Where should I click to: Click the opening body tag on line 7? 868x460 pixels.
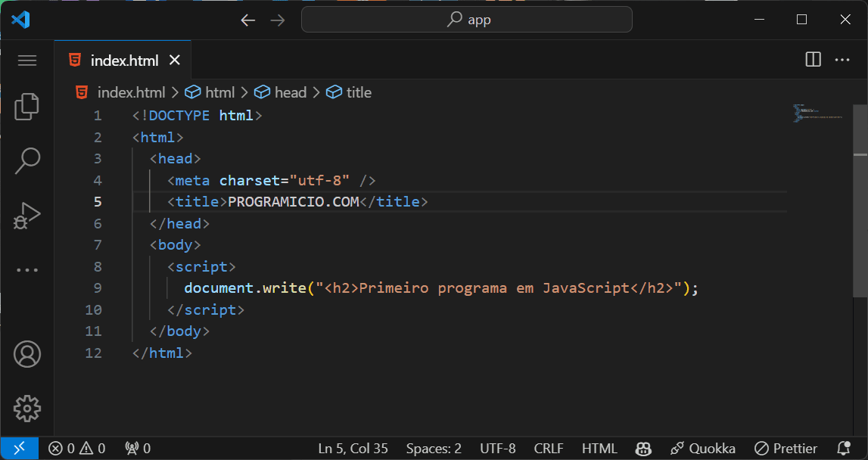[x=175, y=245]
